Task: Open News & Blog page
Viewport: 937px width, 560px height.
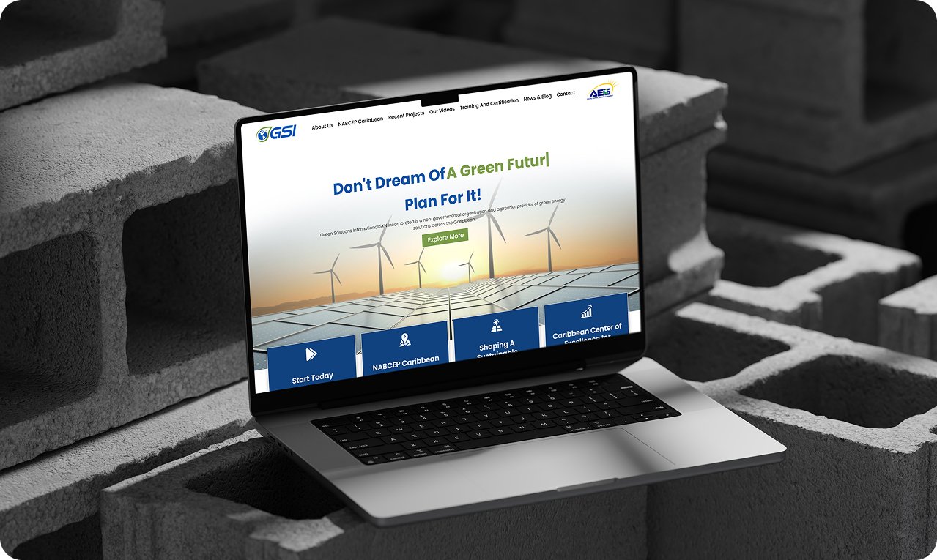Action: tap(537, 97)
